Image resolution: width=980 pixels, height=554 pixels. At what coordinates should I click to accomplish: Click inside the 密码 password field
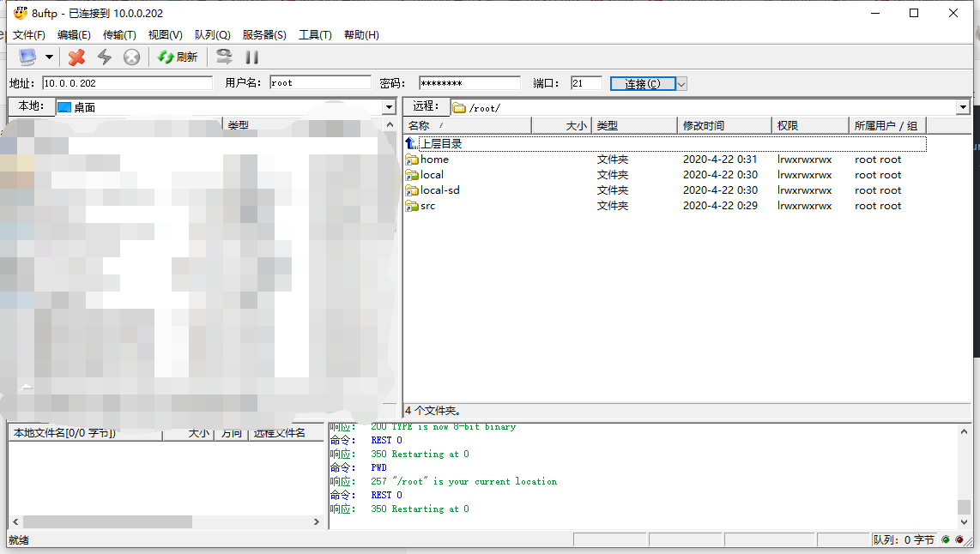[469, 82]
